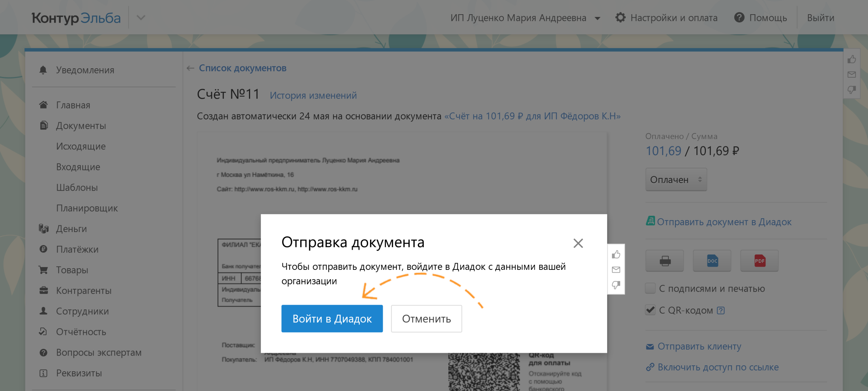Open Помощь via question mark icon

739,17
